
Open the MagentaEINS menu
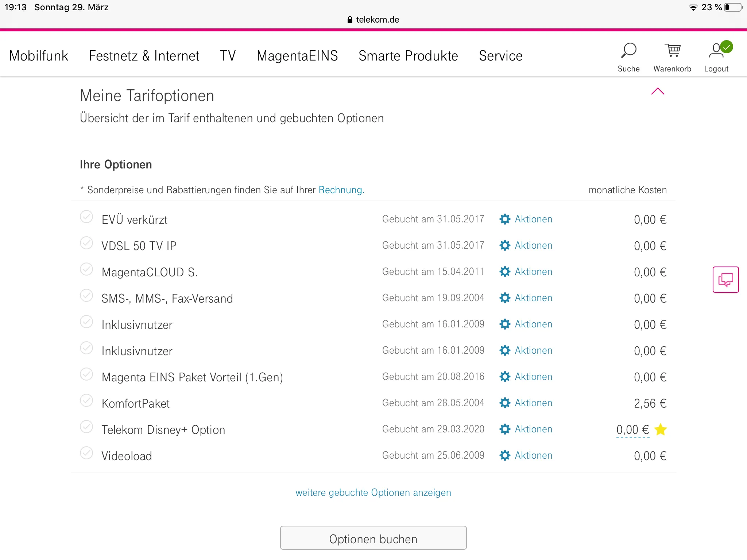click(x=297, y=56)
